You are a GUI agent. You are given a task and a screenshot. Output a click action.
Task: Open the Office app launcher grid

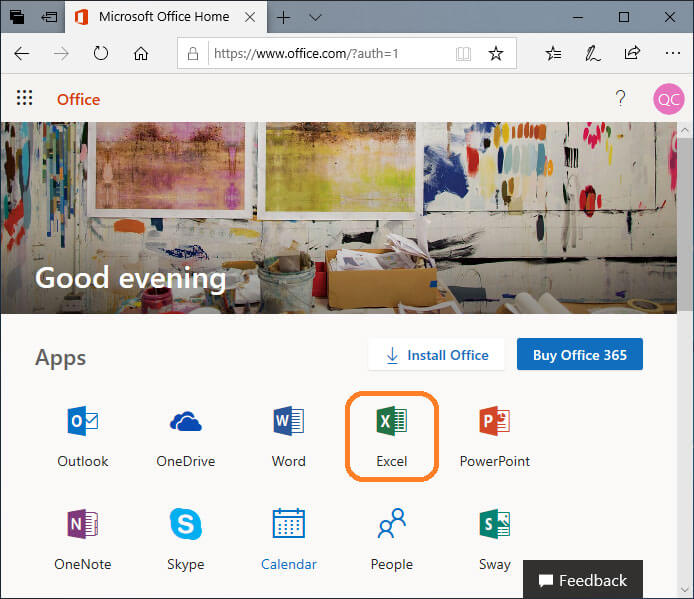coord(24,98)
